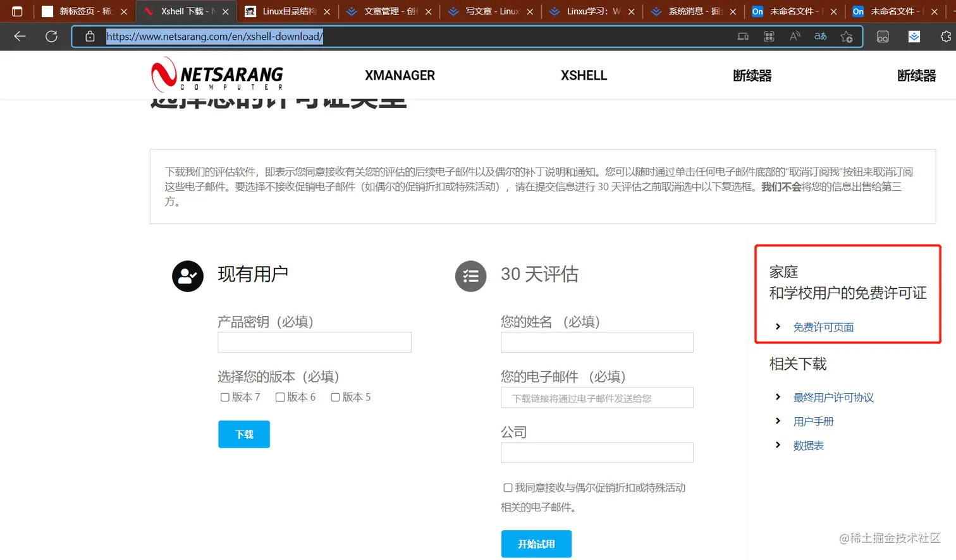Click the 开始试用 button

(536, 544)
